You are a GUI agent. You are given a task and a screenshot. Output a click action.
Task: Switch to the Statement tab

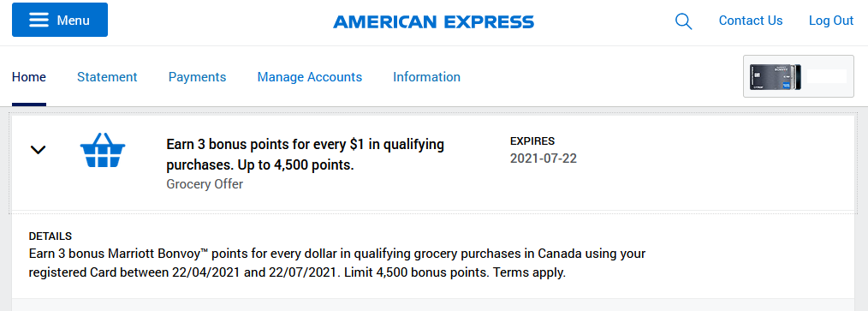click(x=107, y=77)
